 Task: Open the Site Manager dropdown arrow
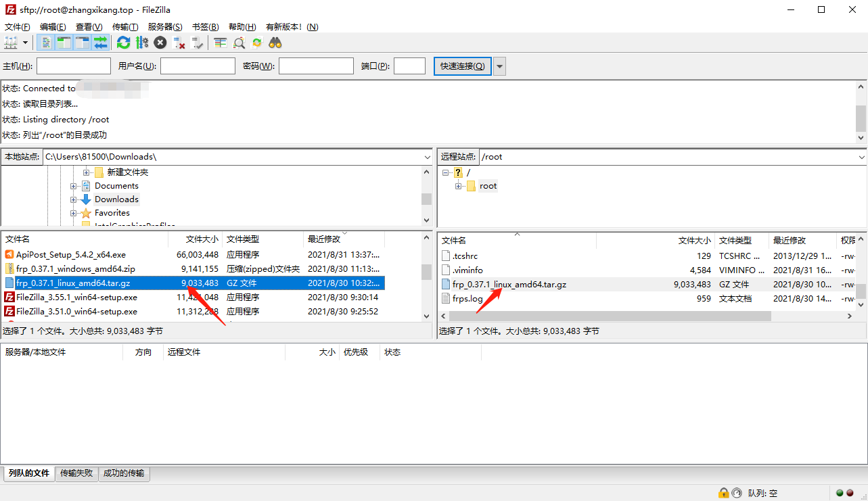pos(26,43)
